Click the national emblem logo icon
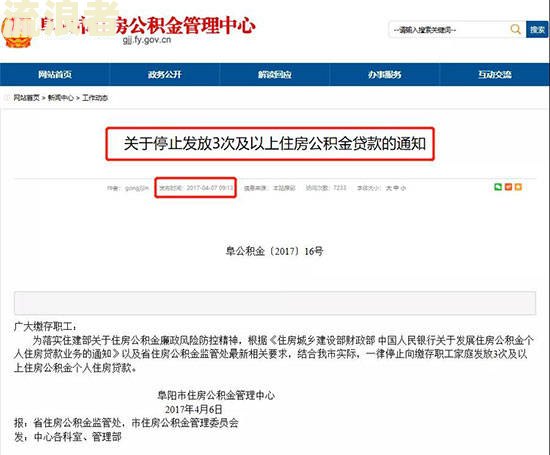The image size is (550, 455). (17, 32)
